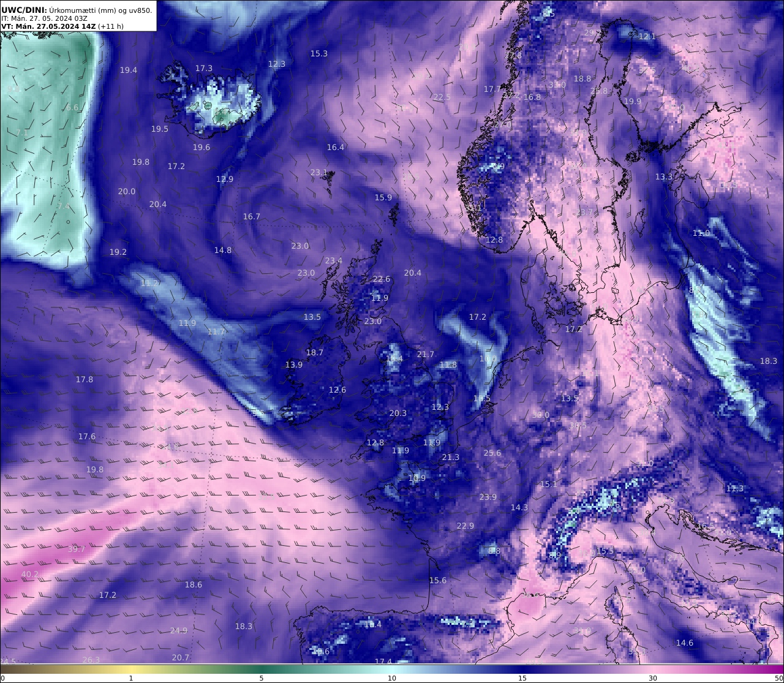Viewport: 784px width, 683px height.
Task: Click the 39.7 value in the pink band
Action: [77, 549]
